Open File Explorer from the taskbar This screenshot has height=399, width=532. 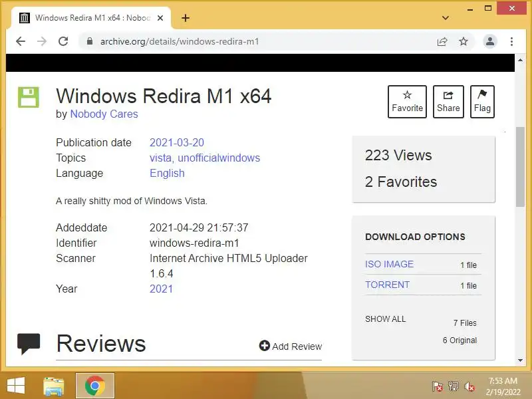pos(54,386)
